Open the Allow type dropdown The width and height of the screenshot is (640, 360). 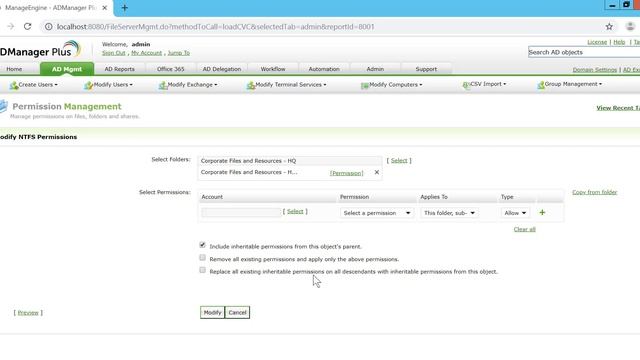tap(515, 213)
